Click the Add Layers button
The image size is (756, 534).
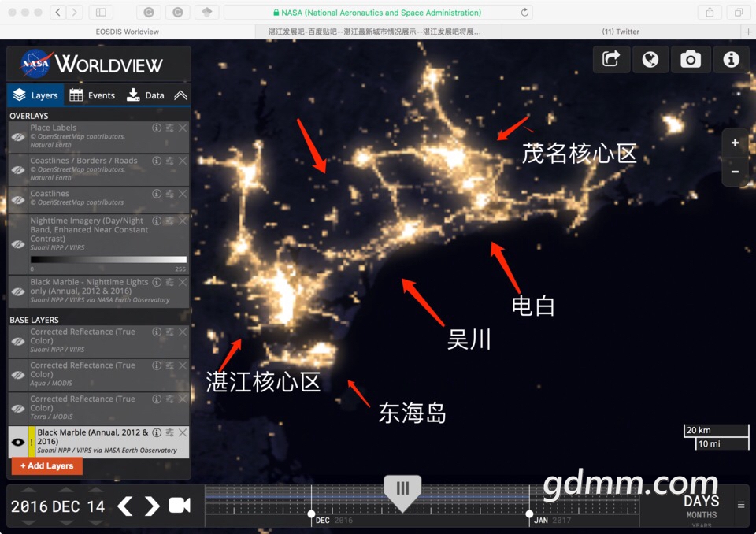[47, 465]
